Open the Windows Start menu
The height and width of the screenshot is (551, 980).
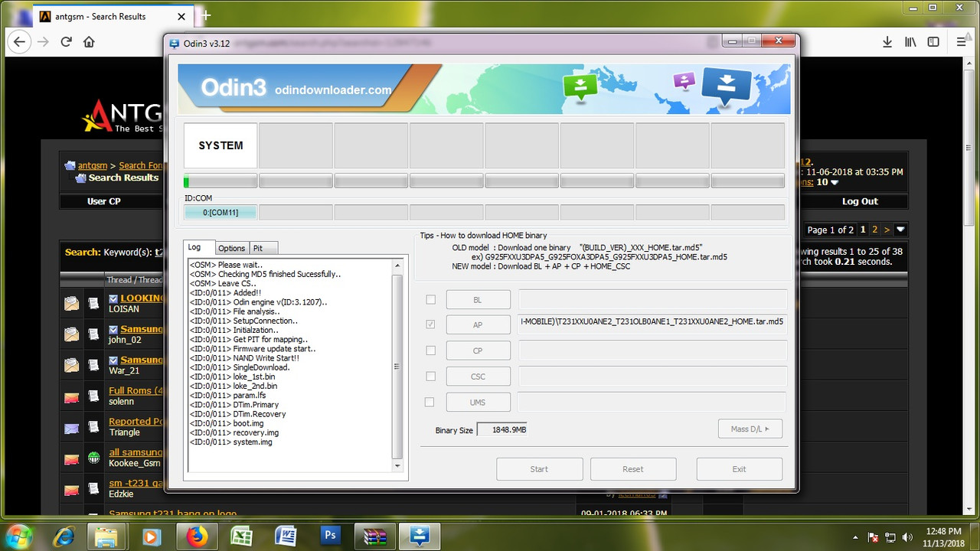(18, 536)
